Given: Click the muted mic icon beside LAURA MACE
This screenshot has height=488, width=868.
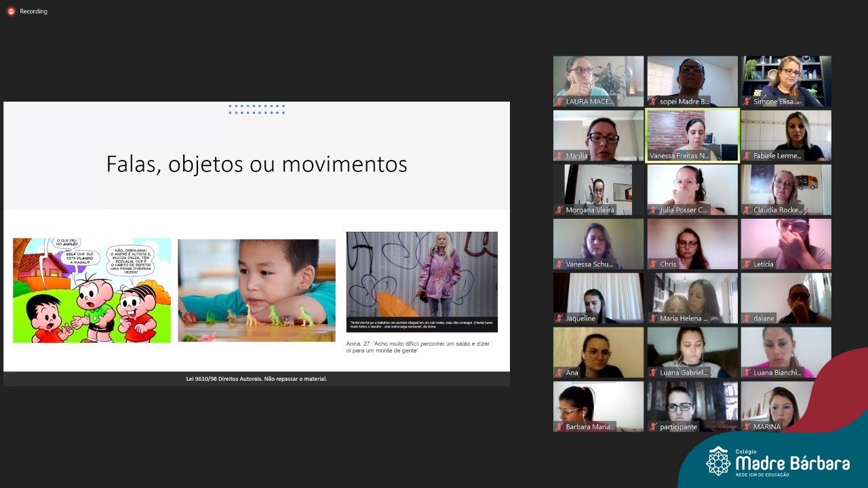Looking at the screenshot, I should tap(559, 102).
